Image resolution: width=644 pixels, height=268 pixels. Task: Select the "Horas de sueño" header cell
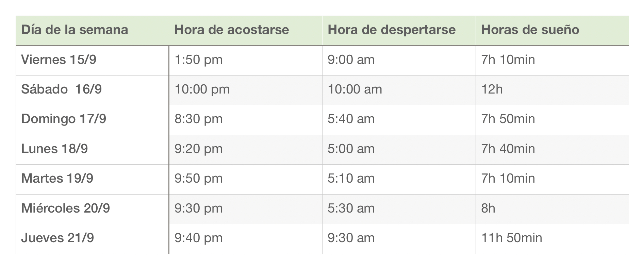530,30
